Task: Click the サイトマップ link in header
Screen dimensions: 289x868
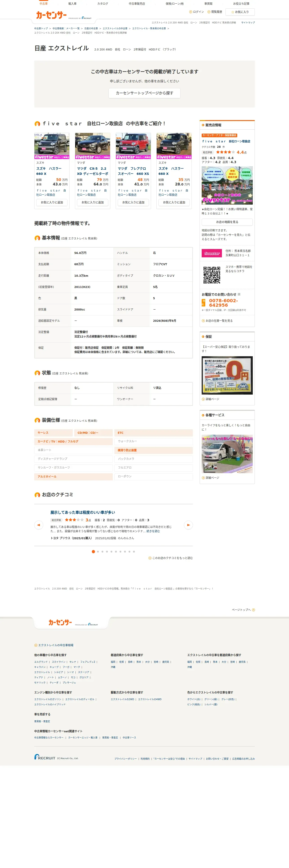Action: point(248,23)
